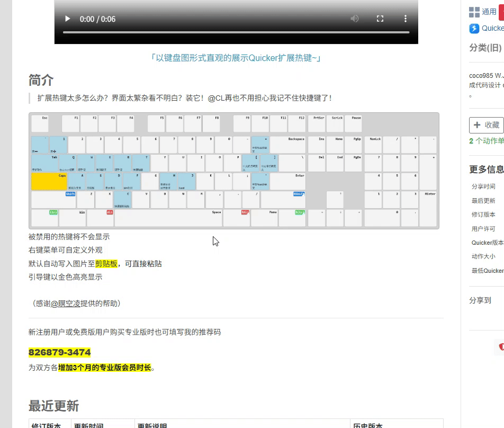Click the line 右键菜单可自定义外观
The width and height of the screenshot is (504, 428).
66,250
